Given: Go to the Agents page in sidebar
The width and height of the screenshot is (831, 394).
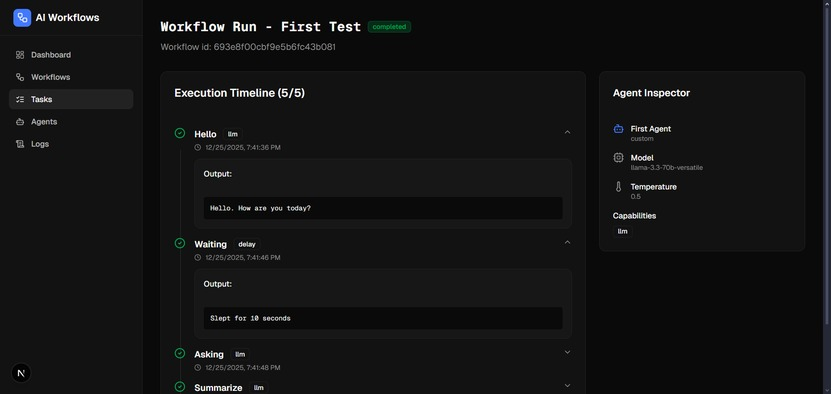Looking at the screenshot, I should [x=71, y=121].
